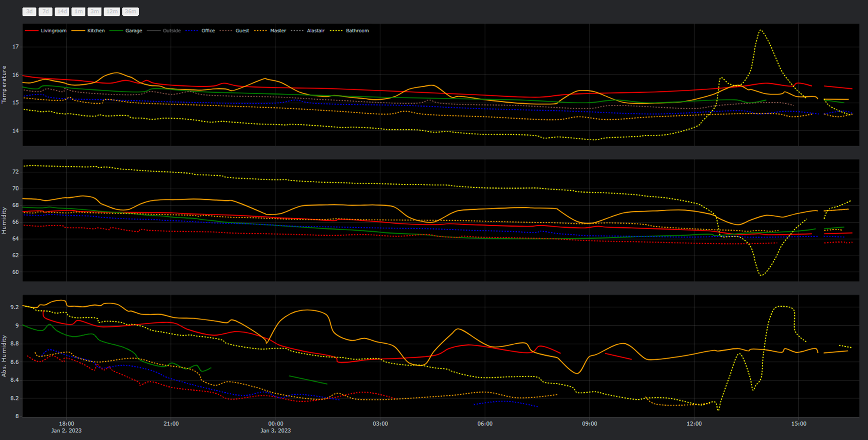Toggle the Kitchen series off
The image size is (868, 440).
[x=96, y=31]
